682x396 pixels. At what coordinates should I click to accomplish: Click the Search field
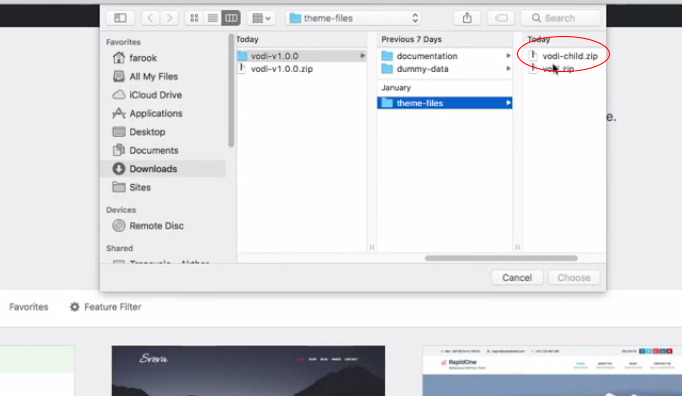point(561,18)
